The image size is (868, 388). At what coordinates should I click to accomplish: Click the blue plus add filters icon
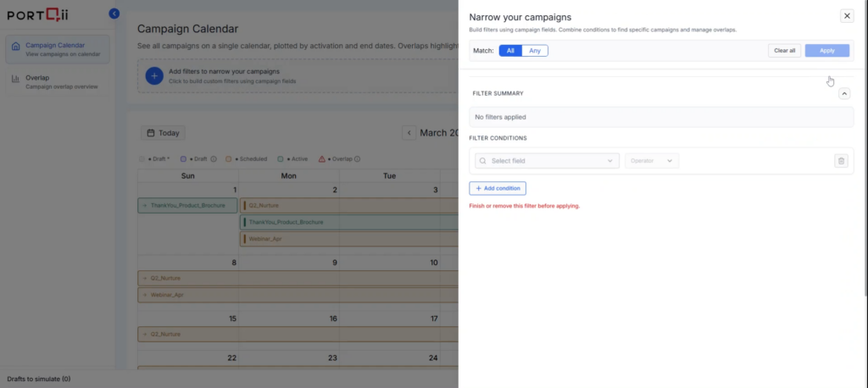[x=153, y=76]
